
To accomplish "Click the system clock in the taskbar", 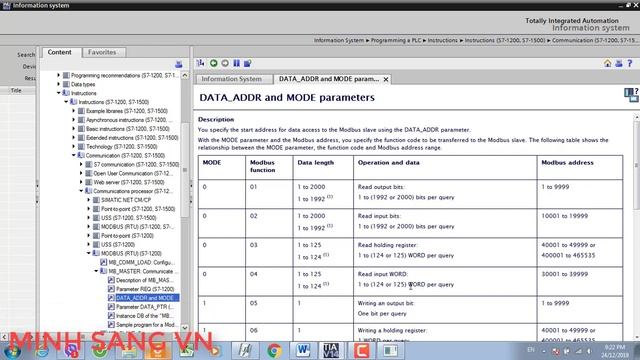I will coord(616,351).
